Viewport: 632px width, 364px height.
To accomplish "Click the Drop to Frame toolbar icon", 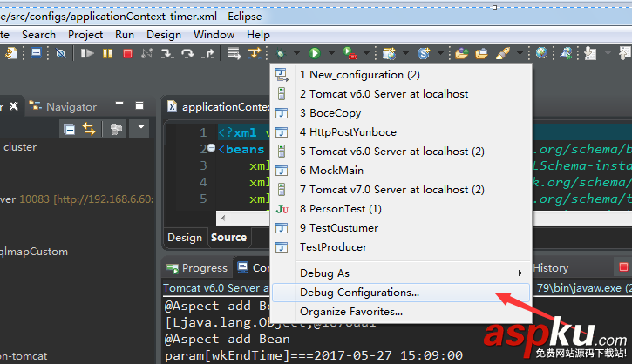I will pos(234,53).
